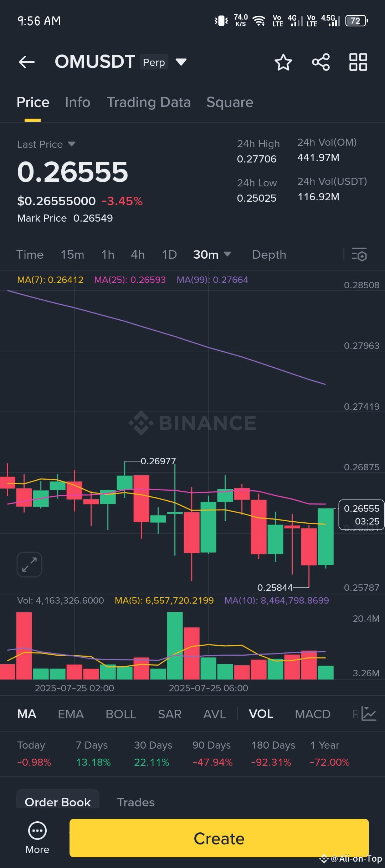This screenshot has height=868, width=385.
Task: Expand chart to fullscreen icon
Action: [x=29, y=564]
